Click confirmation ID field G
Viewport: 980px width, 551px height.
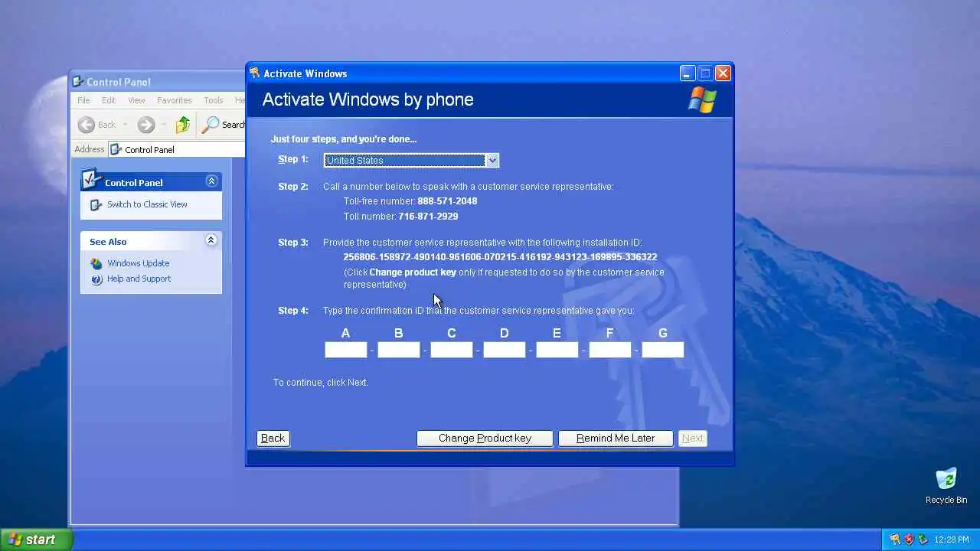click(663, 350)
